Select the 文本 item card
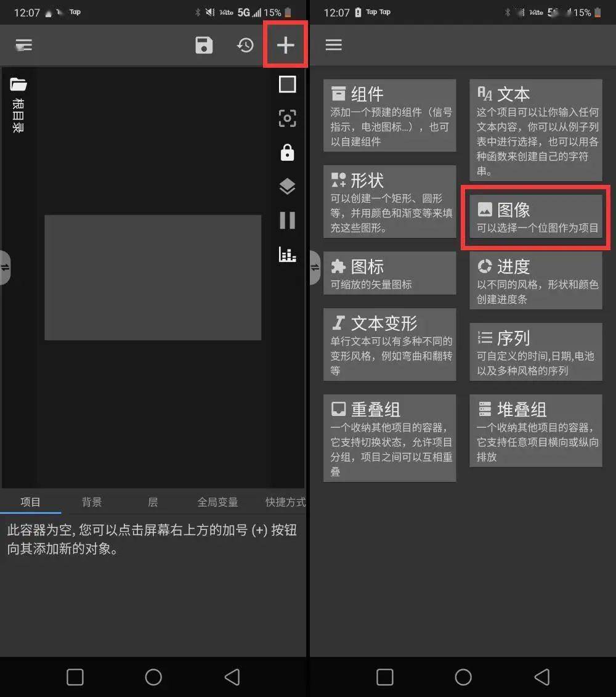 [x=535, y=128]
